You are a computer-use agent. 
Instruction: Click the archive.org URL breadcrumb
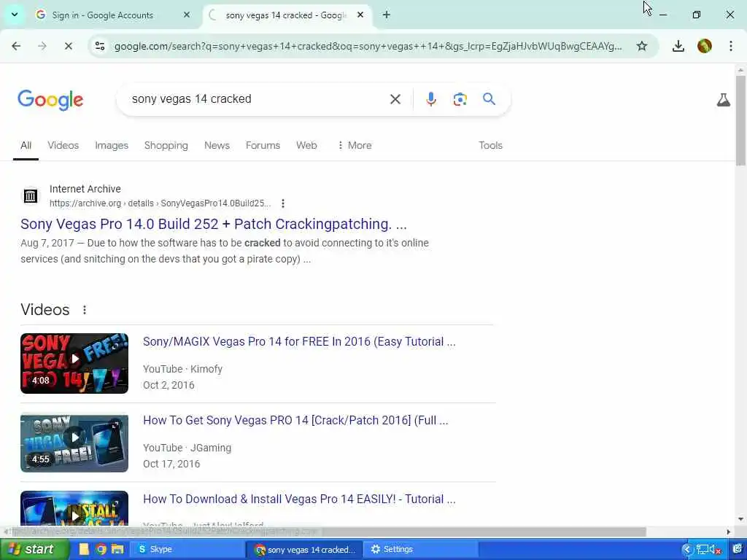pyautogui.click(x=160, y=203)
